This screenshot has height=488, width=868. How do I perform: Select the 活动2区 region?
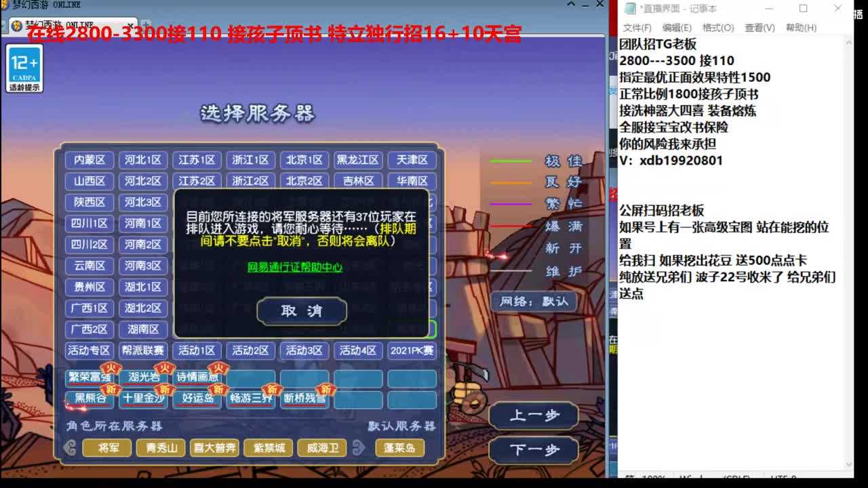[x=250, y=350]
